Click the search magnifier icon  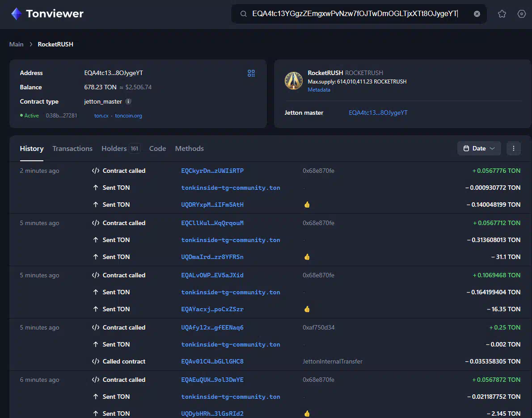243,14
